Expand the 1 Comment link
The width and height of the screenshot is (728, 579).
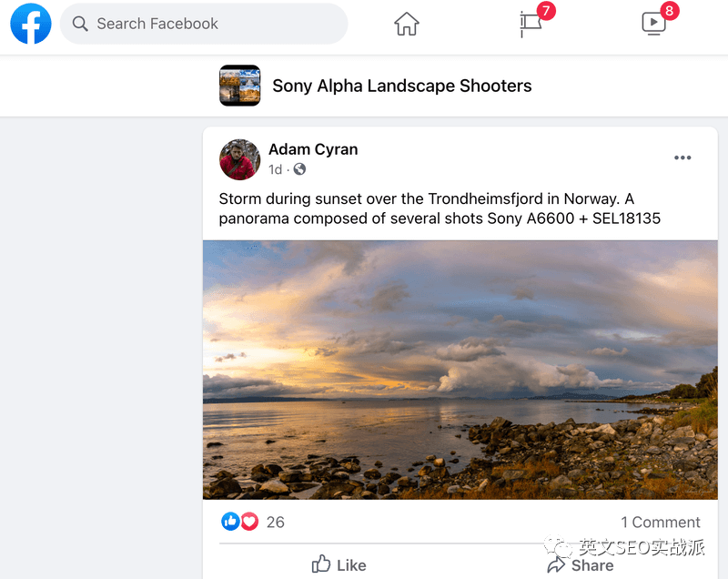coord(661,523)
